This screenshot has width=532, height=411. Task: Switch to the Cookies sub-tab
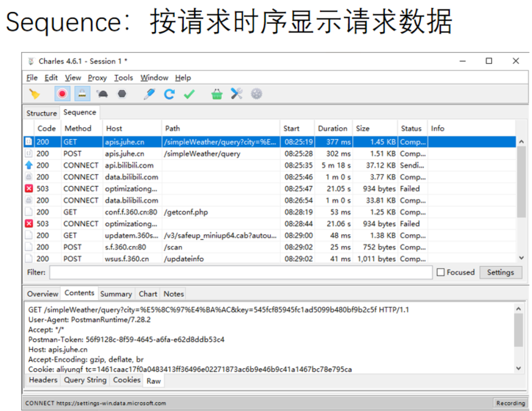click(127, 380)
